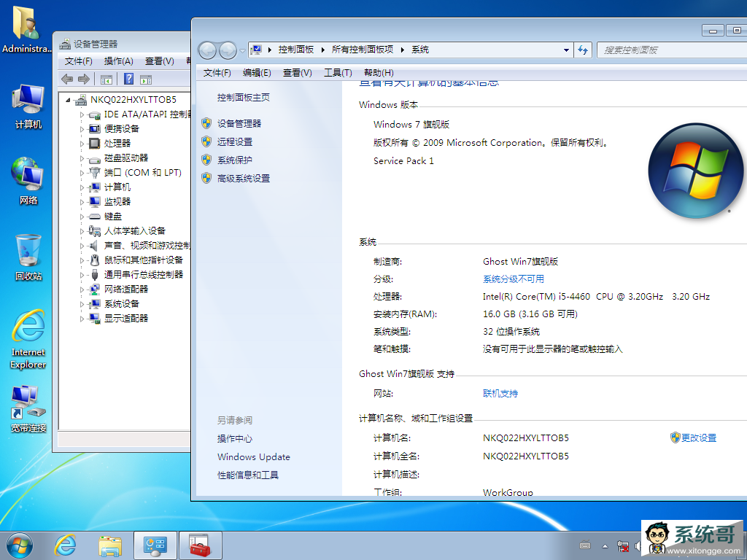This screenshot has height=560, width=747.
Task: Switch to the red toolbox taskbar button
Action: (200, 545)
